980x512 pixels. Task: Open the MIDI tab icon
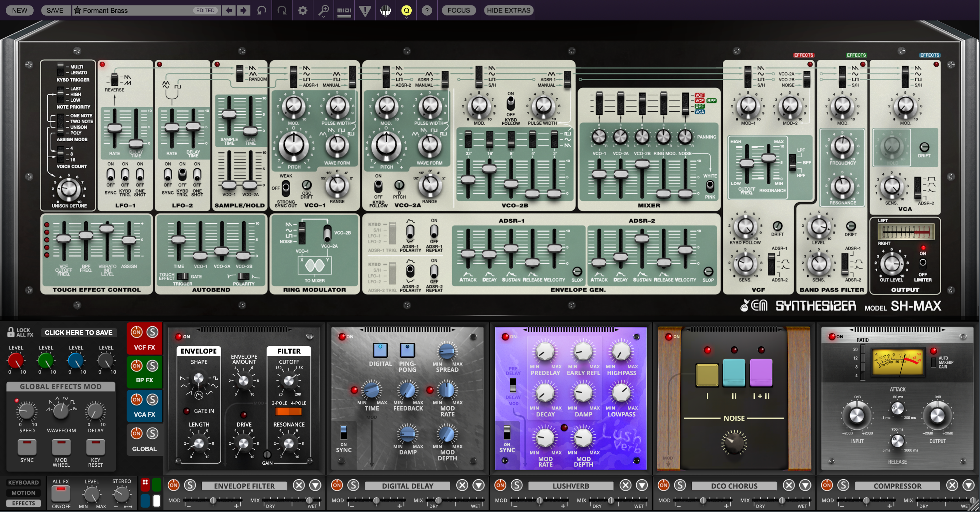(344, 10)
